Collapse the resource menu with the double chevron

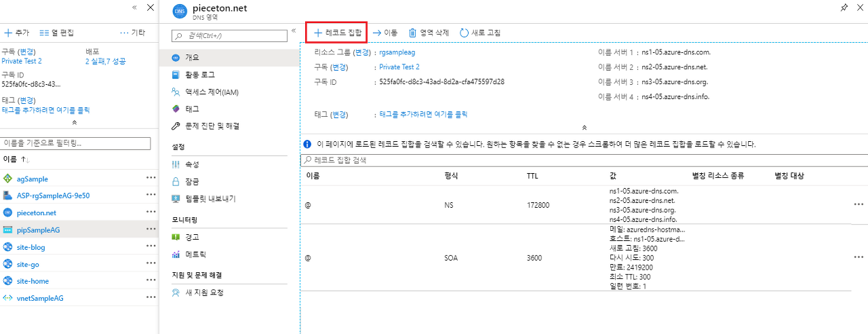pyautogui.click(x=294, y=31)
